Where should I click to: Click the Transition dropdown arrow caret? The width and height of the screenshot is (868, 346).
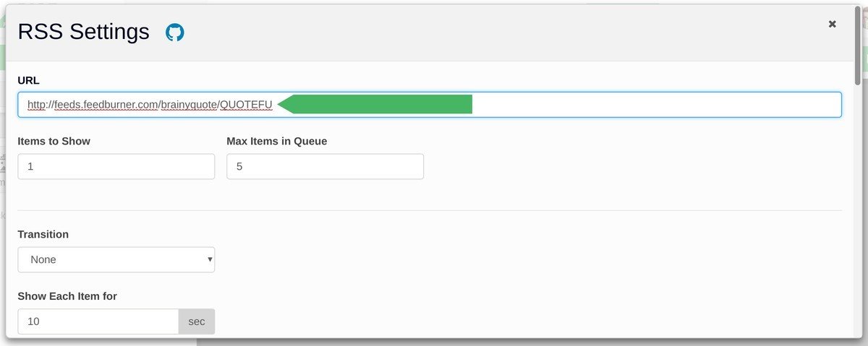(210, 259)
